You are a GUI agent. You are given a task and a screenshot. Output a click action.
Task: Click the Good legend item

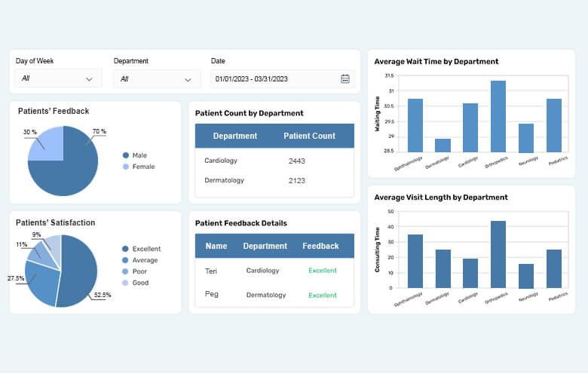(139, 283)
